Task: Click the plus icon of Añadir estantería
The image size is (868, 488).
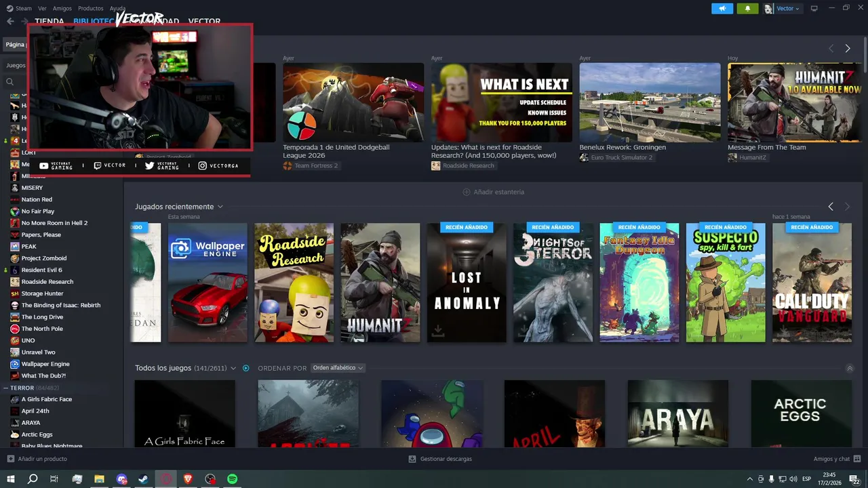Action: click(467, 192)
